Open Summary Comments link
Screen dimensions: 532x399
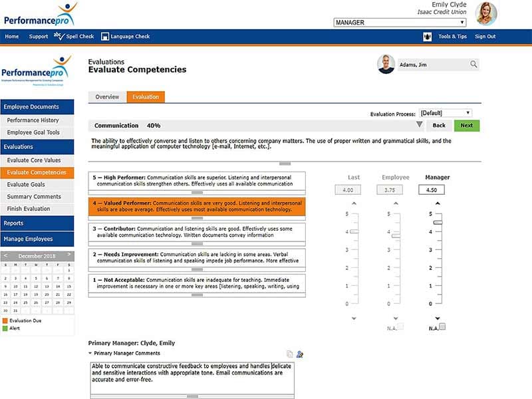coord(37,197)
